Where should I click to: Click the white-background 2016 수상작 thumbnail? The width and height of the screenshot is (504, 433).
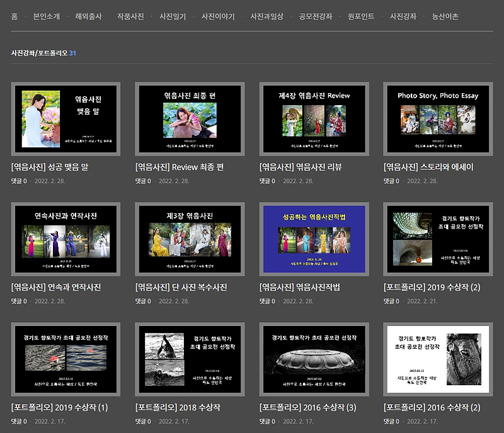438,359
